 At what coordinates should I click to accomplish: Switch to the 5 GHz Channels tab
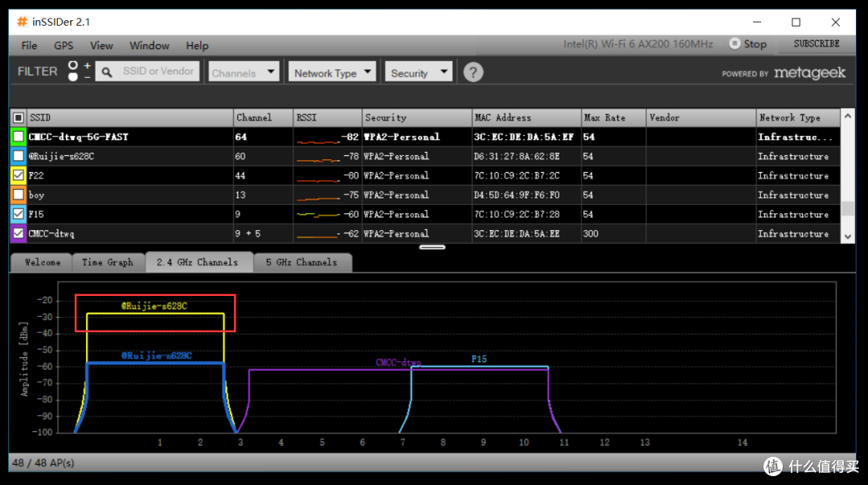click(301, 262)
